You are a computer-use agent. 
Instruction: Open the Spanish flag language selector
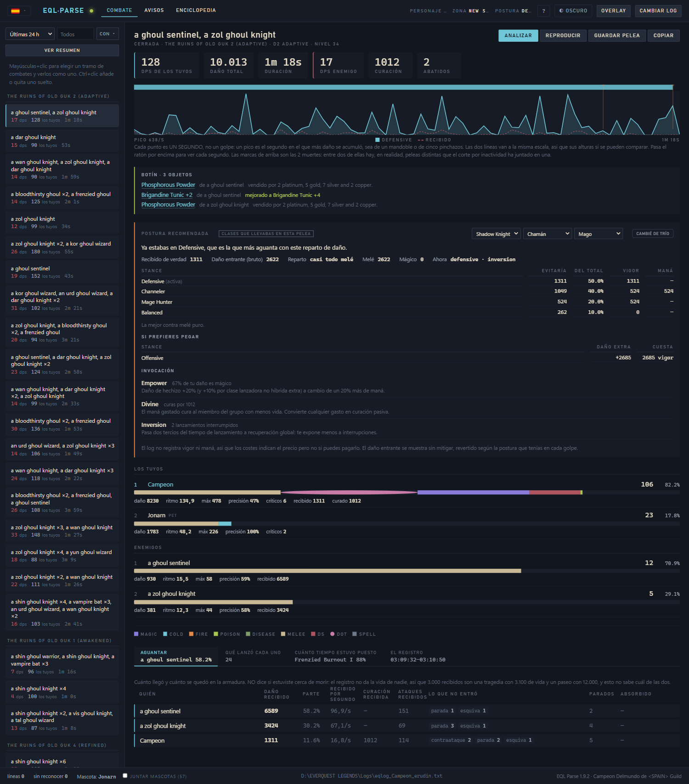click(19, 11)
